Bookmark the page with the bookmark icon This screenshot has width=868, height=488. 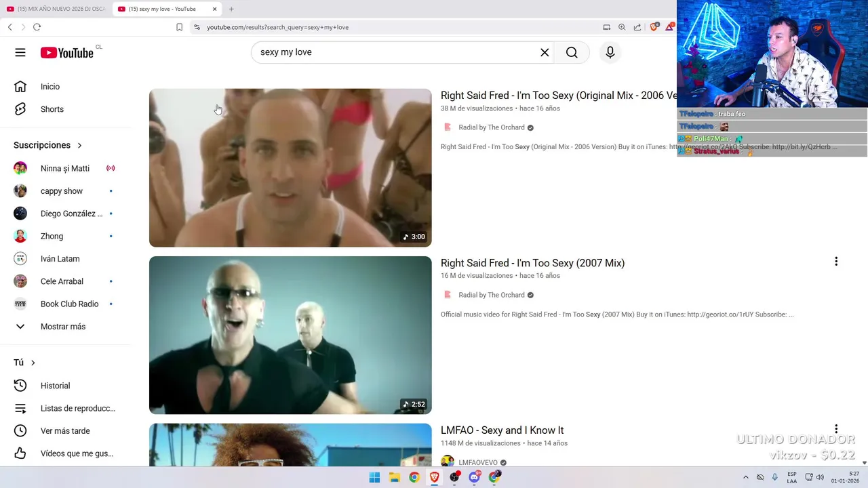click(x=179, y=27)
